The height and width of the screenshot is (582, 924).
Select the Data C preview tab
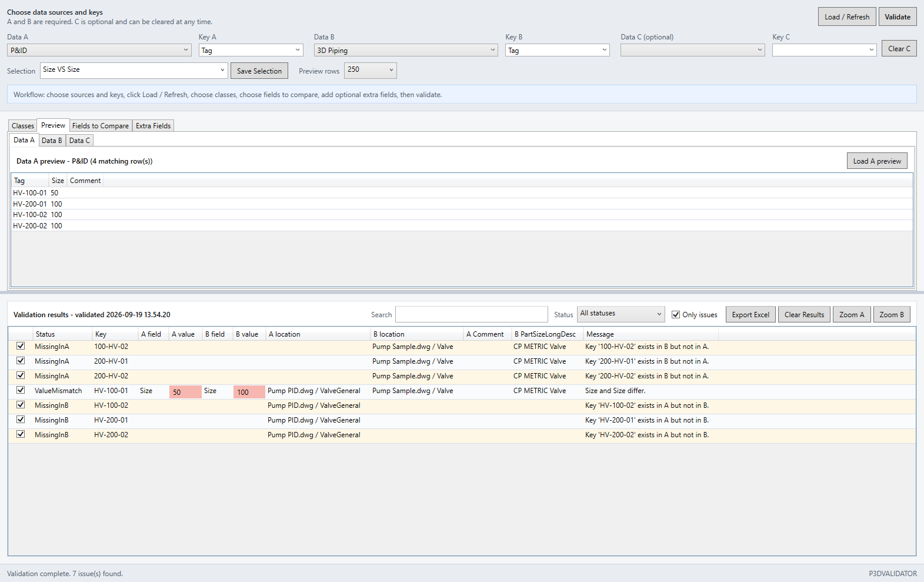[79, 141]
